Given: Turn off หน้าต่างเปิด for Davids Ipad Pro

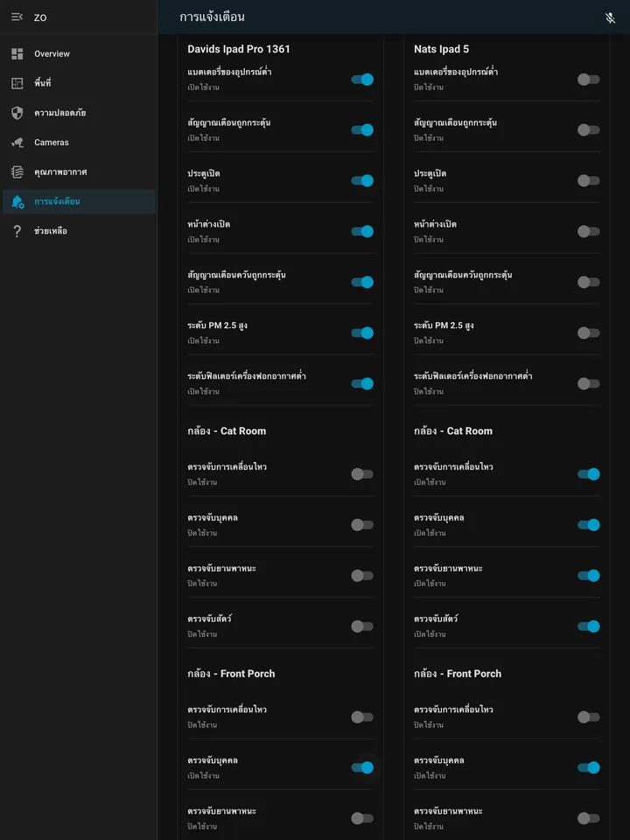Looking at the screenshot, I should (362, 231).
